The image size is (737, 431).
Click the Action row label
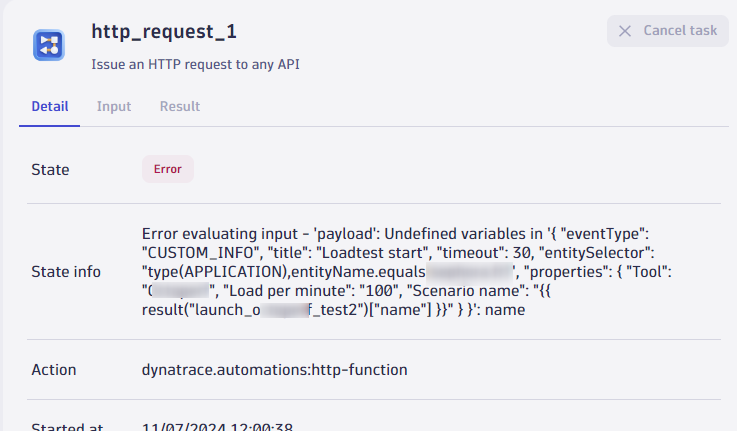pyautogui.click(x=54, y=369)
